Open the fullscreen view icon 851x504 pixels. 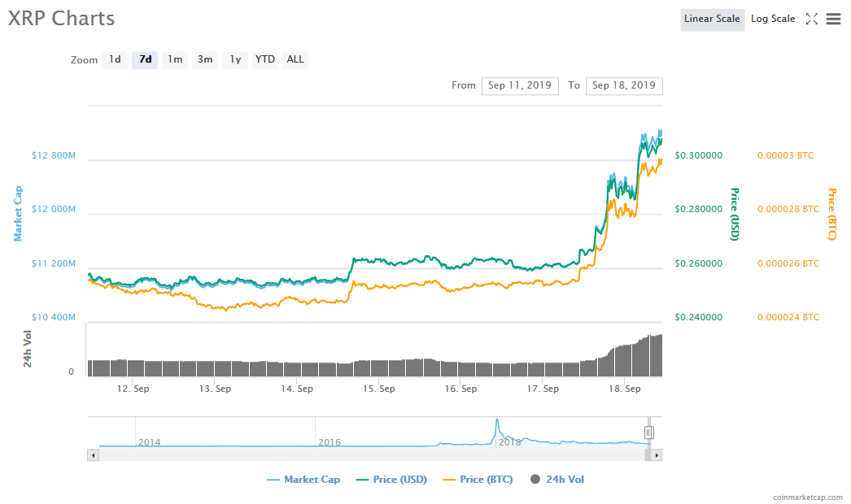tap(811, 19)
